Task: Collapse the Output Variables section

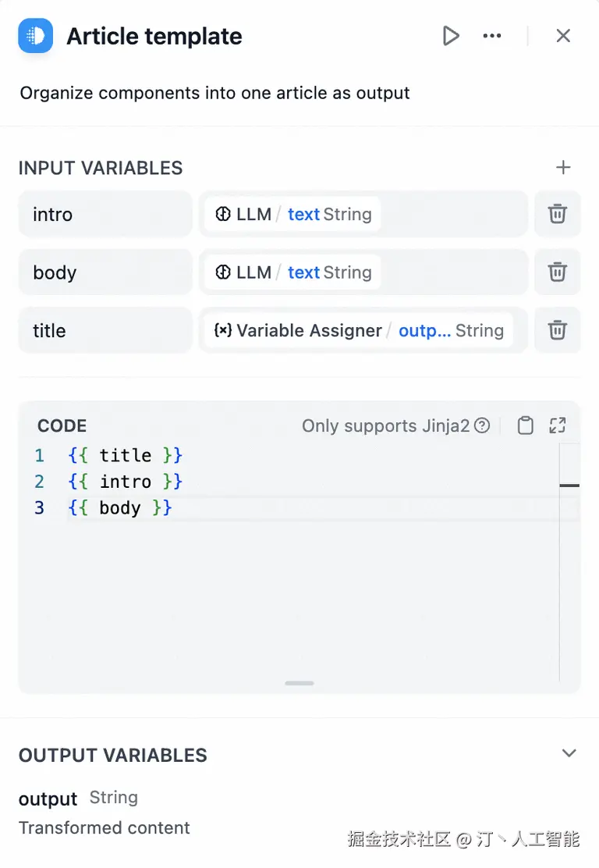Action: (x=569, y=753)
